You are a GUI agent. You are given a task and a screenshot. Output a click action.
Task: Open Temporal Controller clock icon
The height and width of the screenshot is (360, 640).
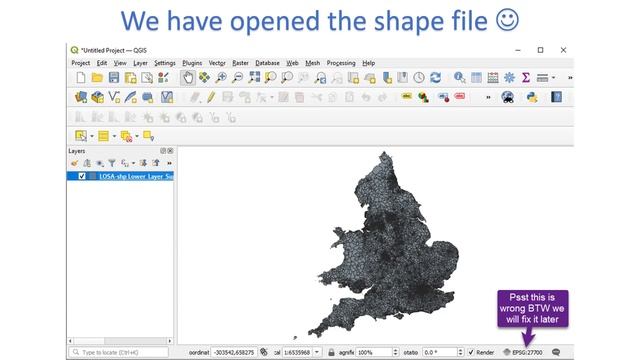419,78
